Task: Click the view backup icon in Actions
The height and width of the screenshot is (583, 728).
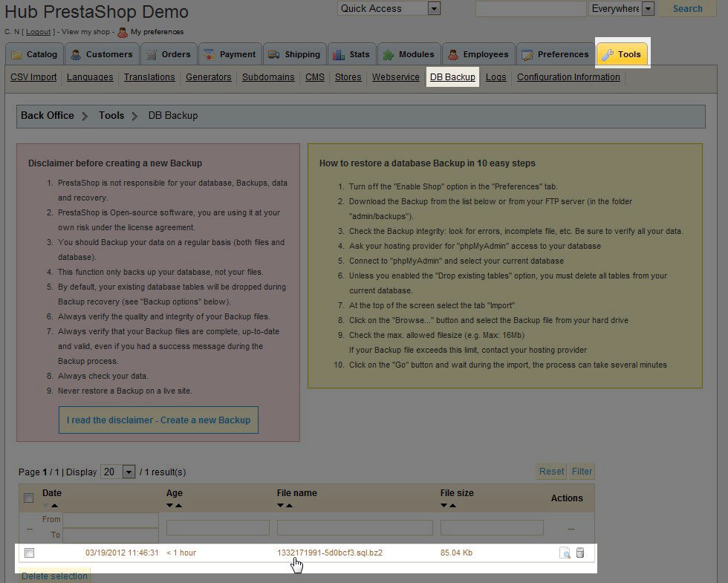Action: pos(565,553)
